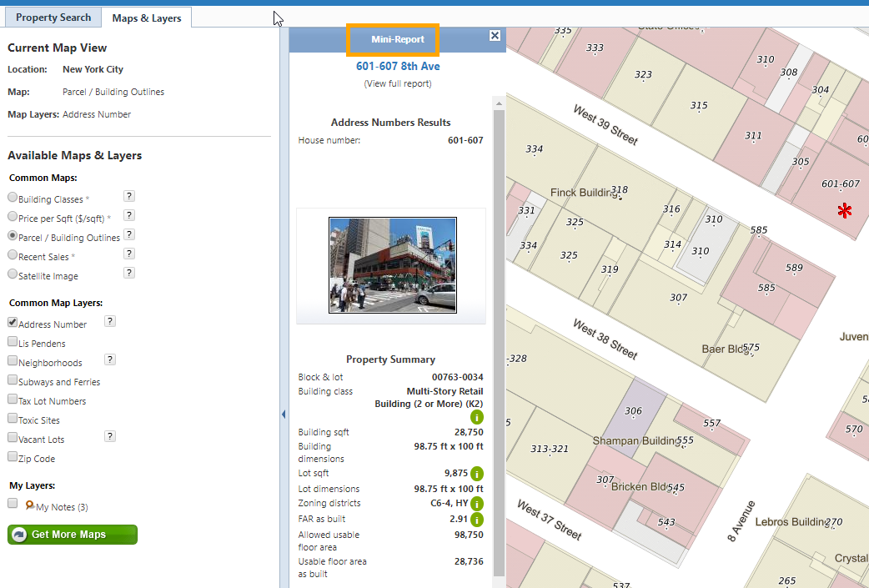Screen dimensions: 869x588
Task: Open help for Parcel / Building Outlines
Action: coord(129,234)
